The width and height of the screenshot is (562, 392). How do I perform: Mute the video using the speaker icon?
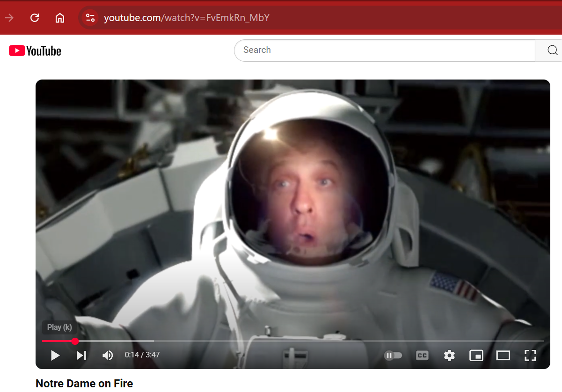[x=108, y=356]
